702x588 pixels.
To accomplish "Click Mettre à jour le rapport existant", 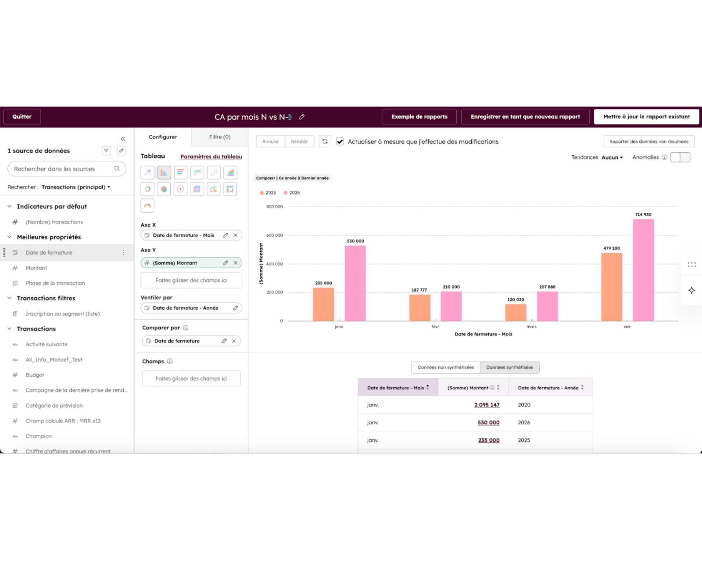I will coord(646,117).
